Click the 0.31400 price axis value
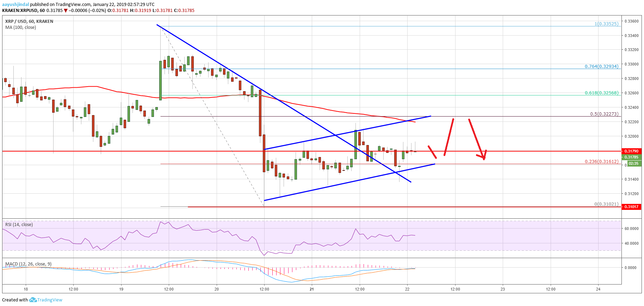The height and width of the screenshot is (306, 644). pyautogui.click(x=631, y=179)
